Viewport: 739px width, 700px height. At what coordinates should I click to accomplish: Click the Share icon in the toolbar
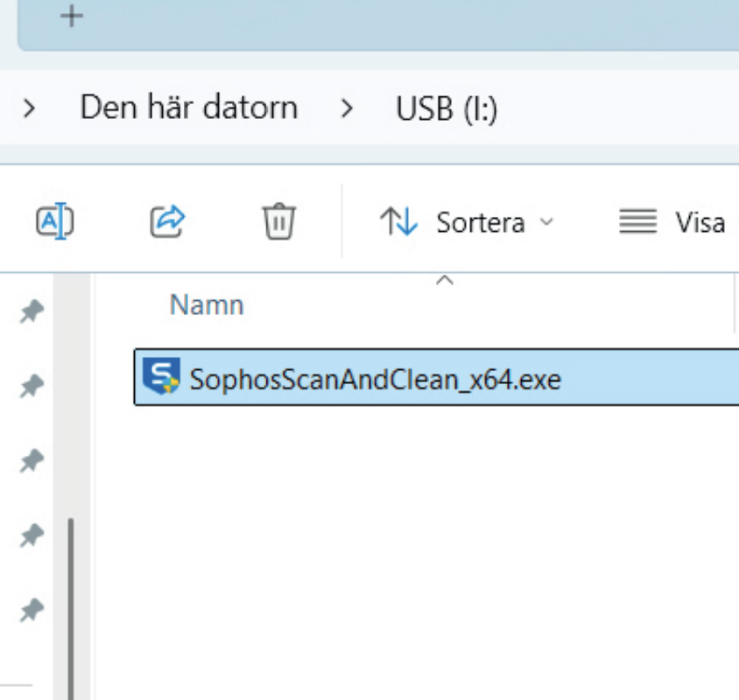(x=167, y=221)
